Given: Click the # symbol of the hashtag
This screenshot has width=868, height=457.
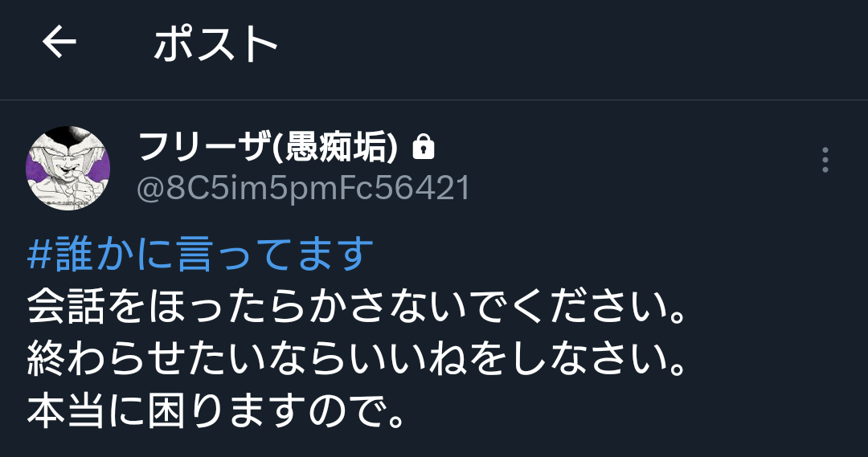Looking at the screenshot, I should click(x=40, y=254).
